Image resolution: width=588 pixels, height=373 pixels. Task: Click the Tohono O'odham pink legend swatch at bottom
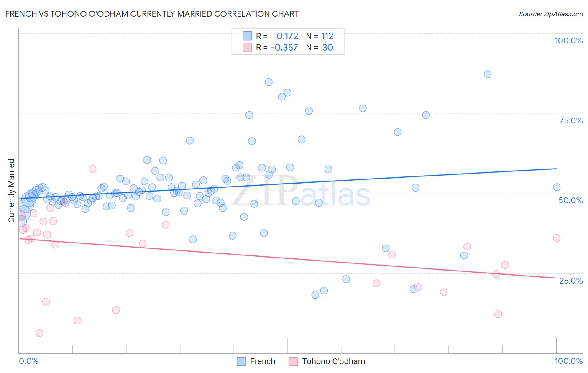click(x=293, y=361)
